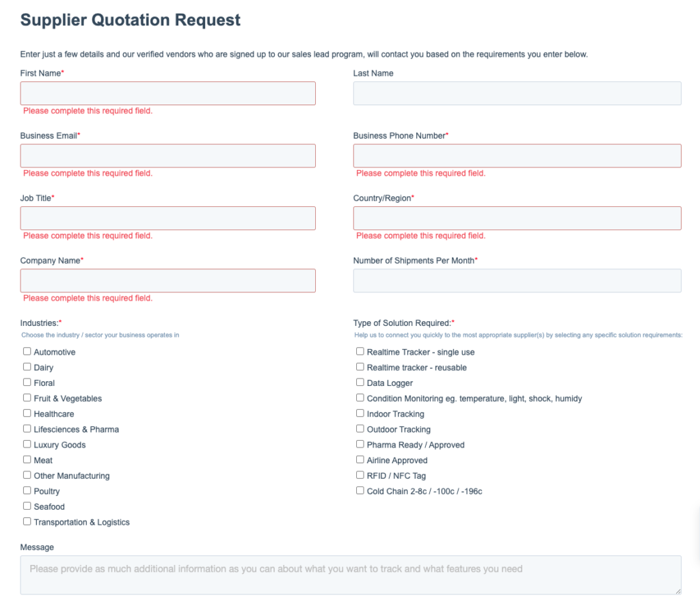Tick the RFID / NFC Tag checkbox
The image size is (700, 606).
click(x=360, y=475)
